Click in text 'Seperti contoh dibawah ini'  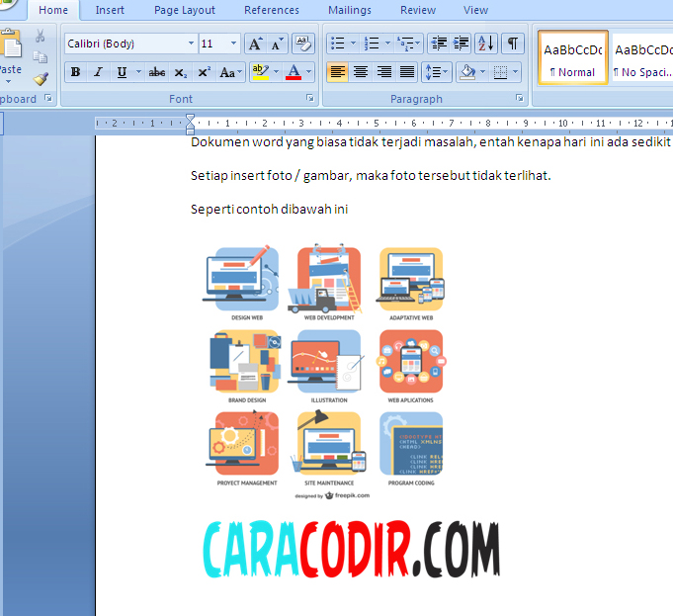(x=269, y=210)
